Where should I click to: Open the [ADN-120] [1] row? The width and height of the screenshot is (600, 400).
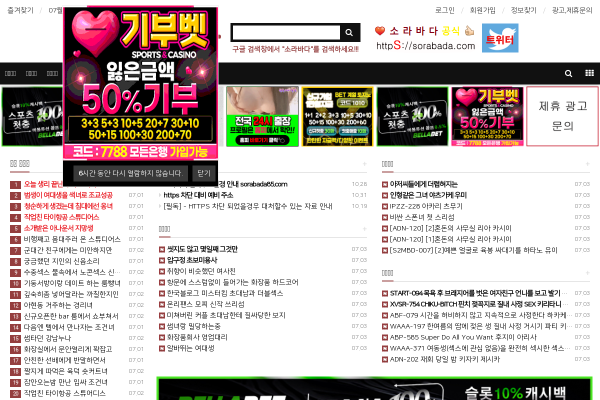(x=450, y=240)
